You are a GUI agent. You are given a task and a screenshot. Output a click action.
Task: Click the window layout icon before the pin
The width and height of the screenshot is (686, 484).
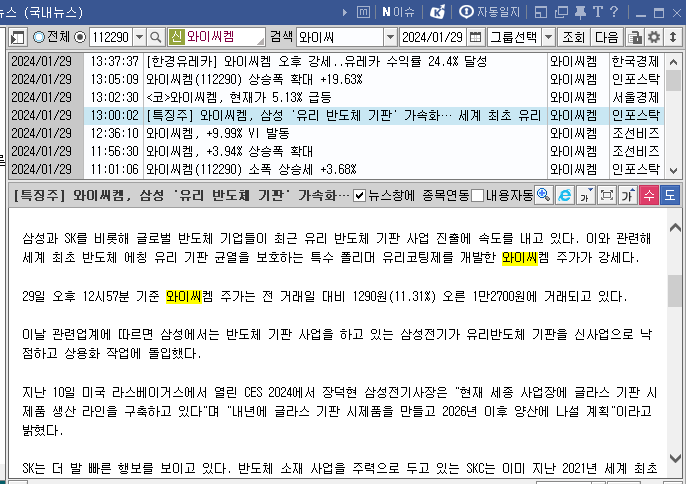coord(541,12)
